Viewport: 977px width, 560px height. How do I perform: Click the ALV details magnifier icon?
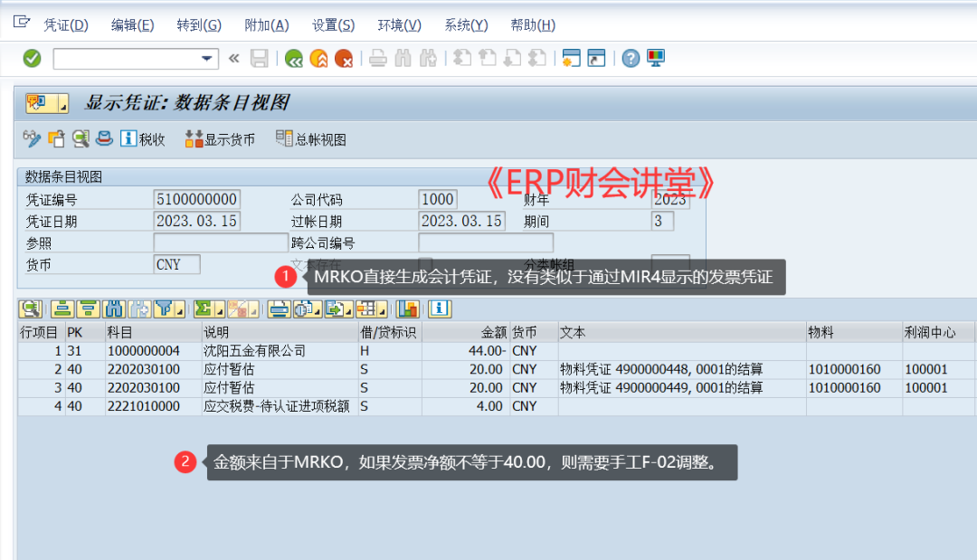pos(30,308)
